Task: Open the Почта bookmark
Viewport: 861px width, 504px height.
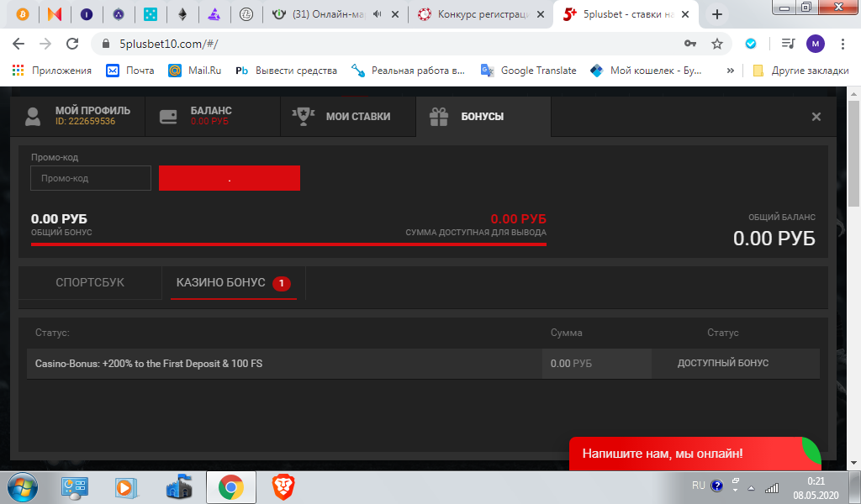Action: [130, 71]
